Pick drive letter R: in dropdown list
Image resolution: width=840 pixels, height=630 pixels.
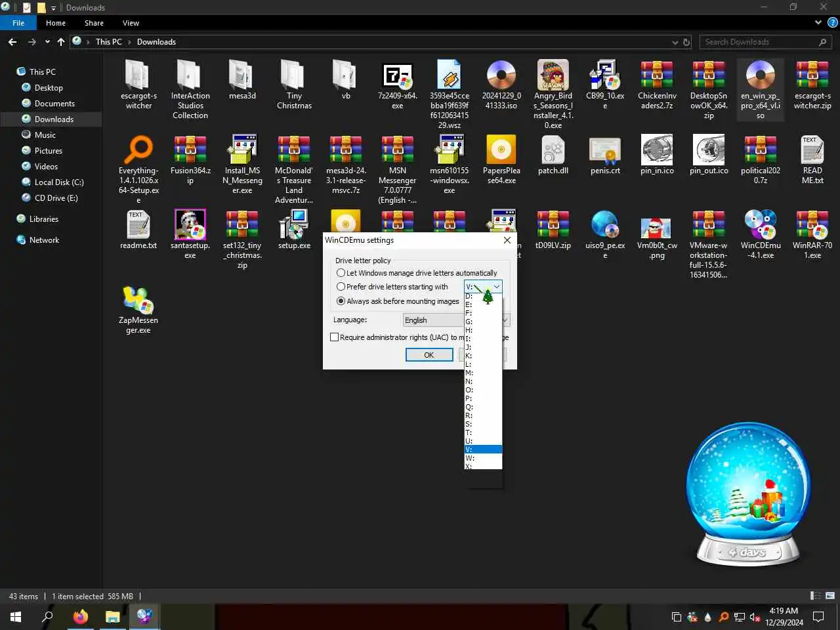tap(483, 415)
